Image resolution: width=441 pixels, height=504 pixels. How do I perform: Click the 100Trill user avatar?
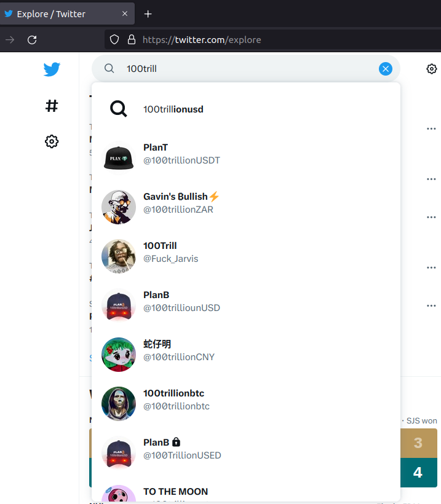[118, 256]
